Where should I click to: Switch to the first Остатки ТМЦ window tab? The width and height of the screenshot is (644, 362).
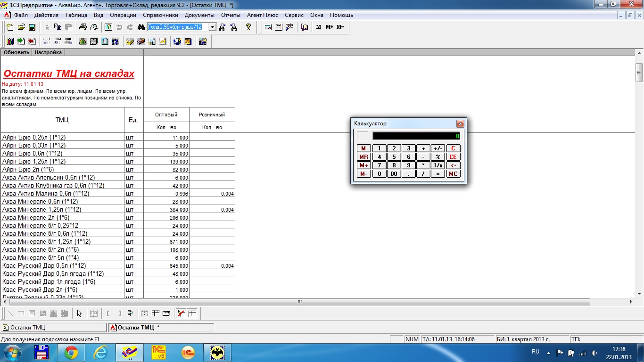point(54,327)
